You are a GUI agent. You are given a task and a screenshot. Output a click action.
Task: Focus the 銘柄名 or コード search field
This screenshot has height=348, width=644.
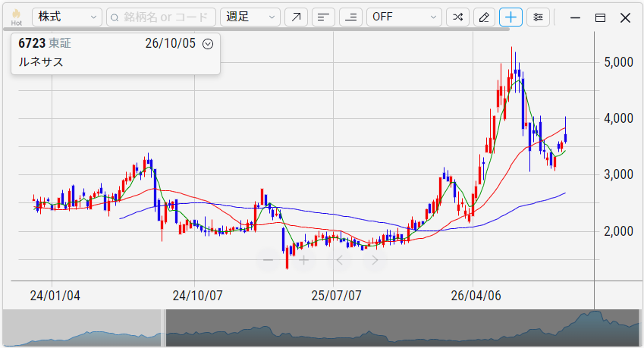[x=161, y=17]
